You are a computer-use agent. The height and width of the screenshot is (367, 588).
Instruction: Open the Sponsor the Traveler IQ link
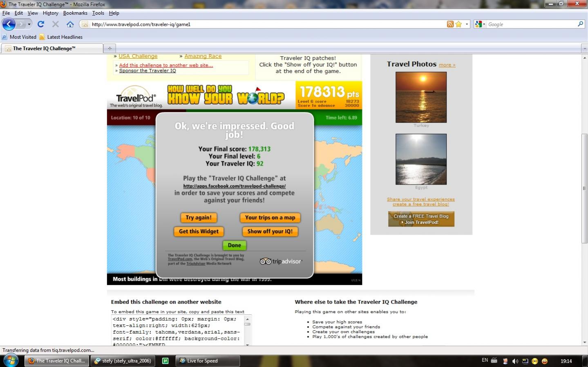point(148,71)
